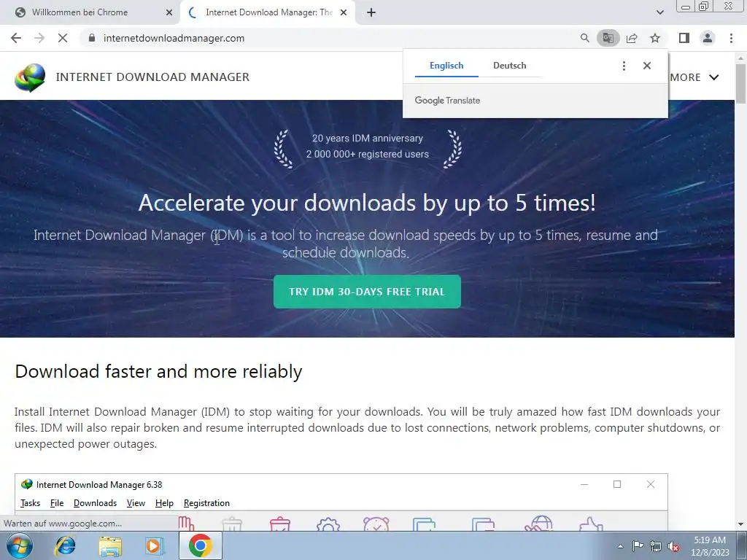Screen dimensions: 747x560
Task: Open View menu in IDM screenshot
Action: (136, 503)
